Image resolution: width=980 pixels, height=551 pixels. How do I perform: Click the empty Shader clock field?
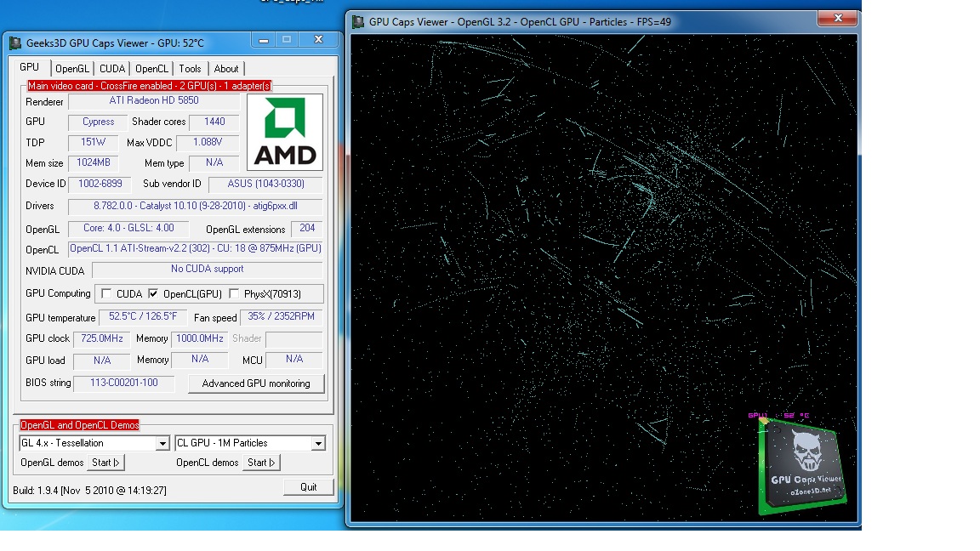293,339
